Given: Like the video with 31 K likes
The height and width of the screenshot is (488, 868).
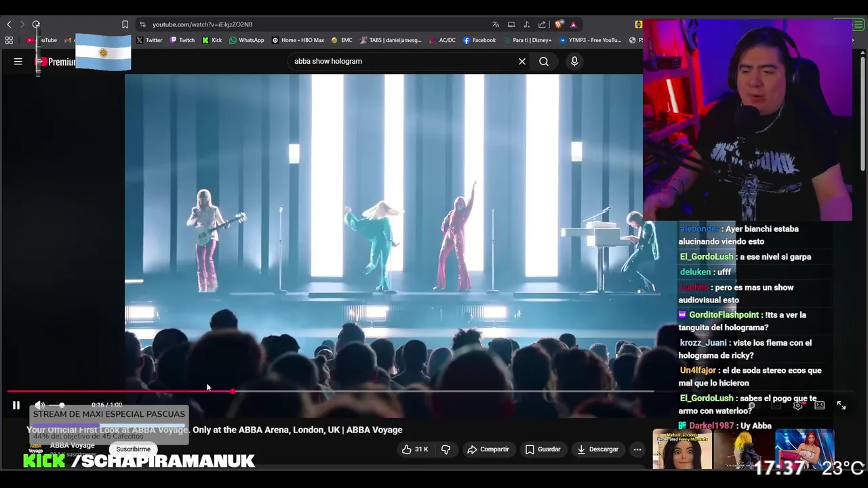Looking at the screenshot, I should point(415,449).
